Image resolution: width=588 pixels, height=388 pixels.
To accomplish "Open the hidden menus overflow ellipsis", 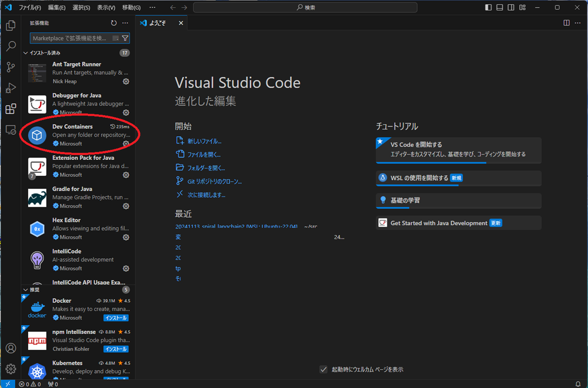I will pos(152,7).
